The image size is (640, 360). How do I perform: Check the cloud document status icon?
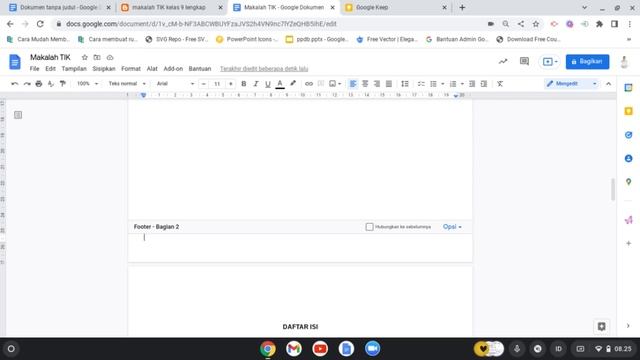(x=110, y=58)
